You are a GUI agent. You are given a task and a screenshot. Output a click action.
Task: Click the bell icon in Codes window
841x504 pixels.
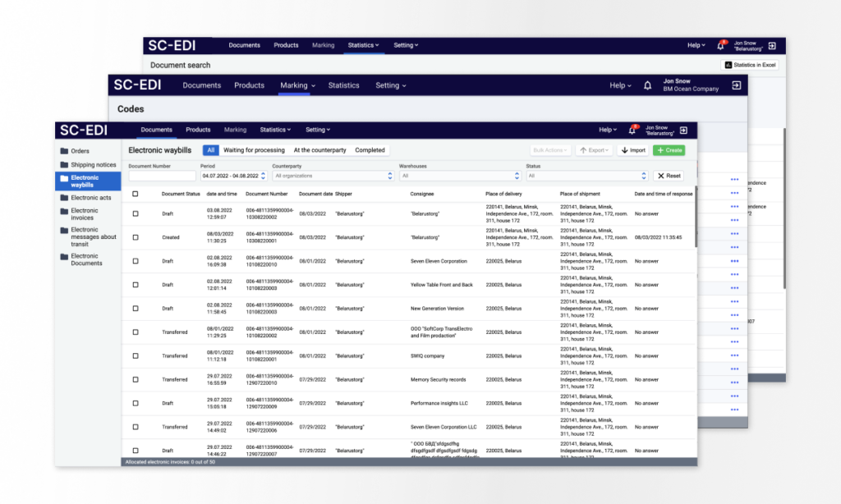(x=647, y=85)
